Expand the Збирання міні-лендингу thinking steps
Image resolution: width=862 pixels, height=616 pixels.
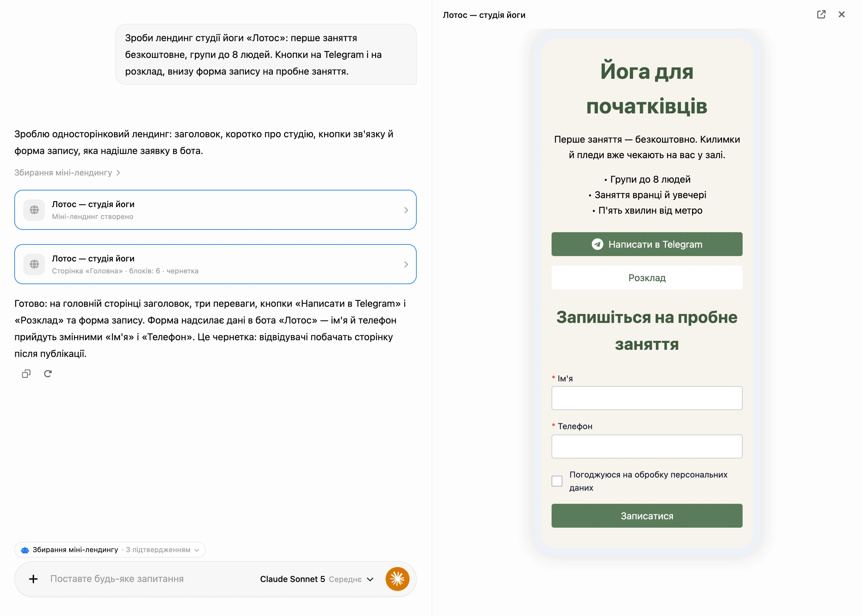[x=67, y=173]
